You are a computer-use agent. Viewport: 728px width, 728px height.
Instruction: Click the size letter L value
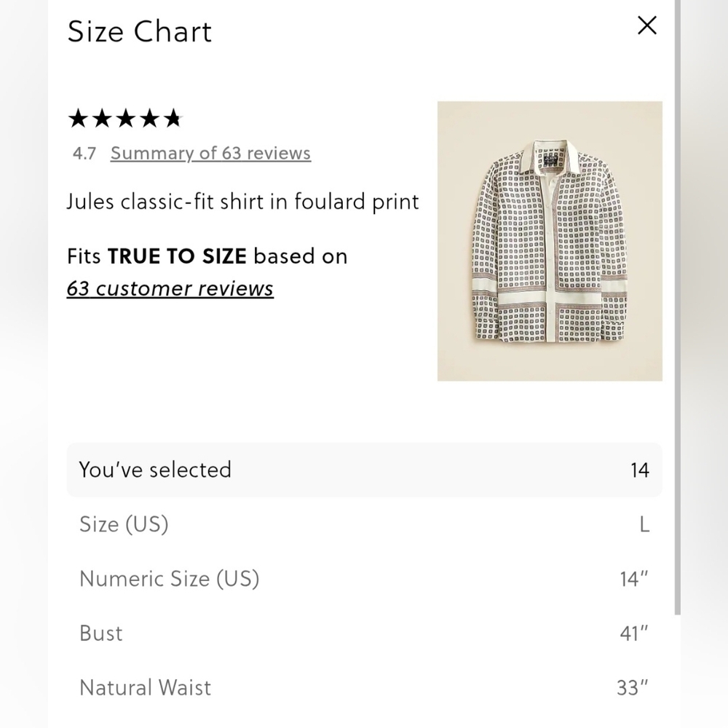(x=644, y=525)
